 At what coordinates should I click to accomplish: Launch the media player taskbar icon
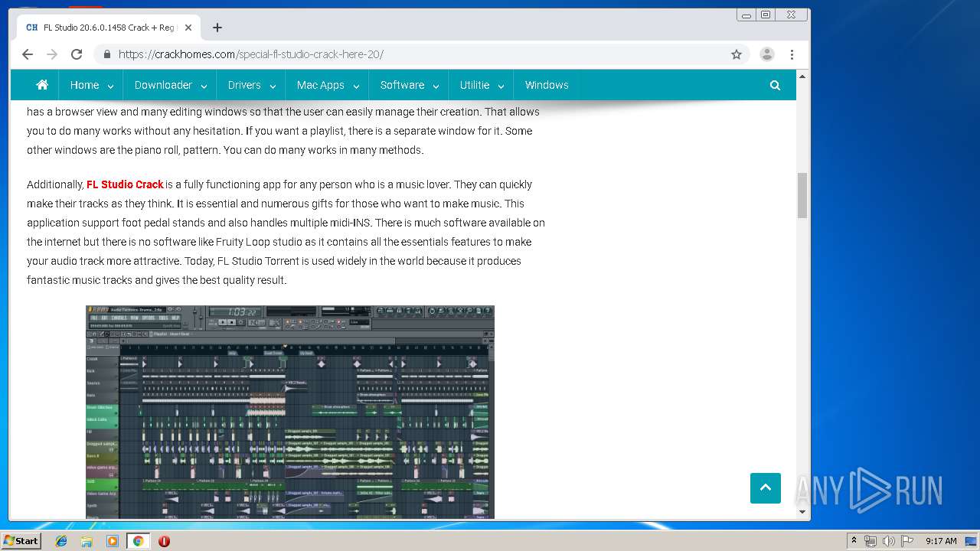click(x=113, y=541)
